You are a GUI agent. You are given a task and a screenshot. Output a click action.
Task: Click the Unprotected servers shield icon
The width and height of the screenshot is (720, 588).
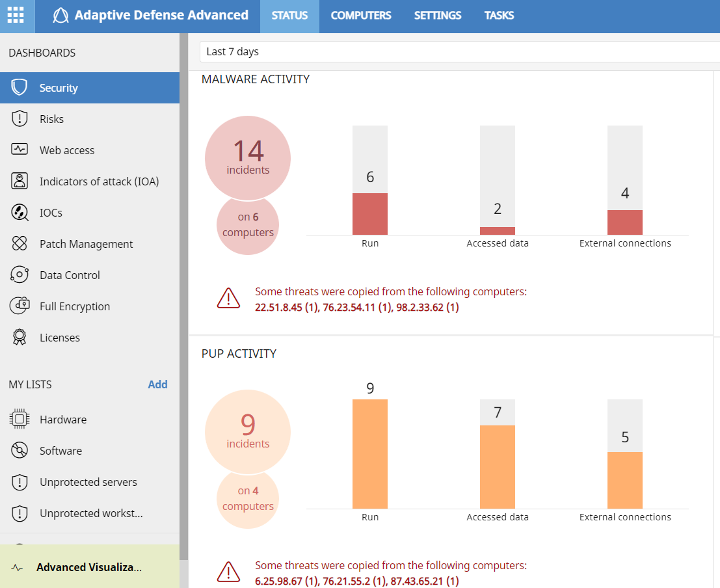pos(20,482)
